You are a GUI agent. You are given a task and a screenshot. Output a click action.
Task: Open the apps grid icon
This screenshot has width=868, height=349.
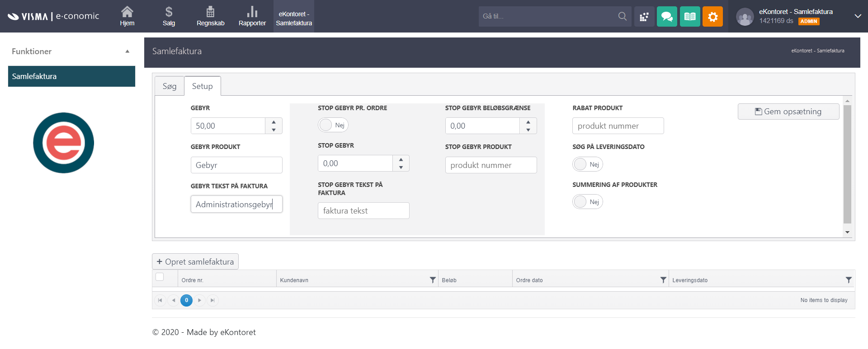tap(644, 17)
